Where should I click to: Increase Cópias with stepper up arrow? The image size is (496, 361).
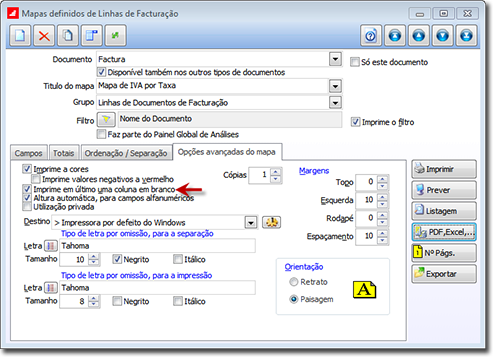(x=276, y=172)
